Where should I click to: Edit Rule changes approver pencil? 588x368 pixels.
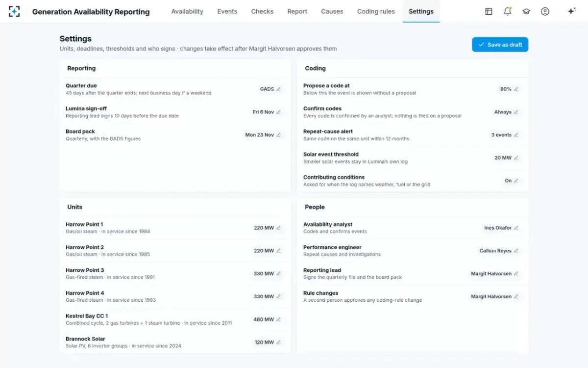click(516, 296)
